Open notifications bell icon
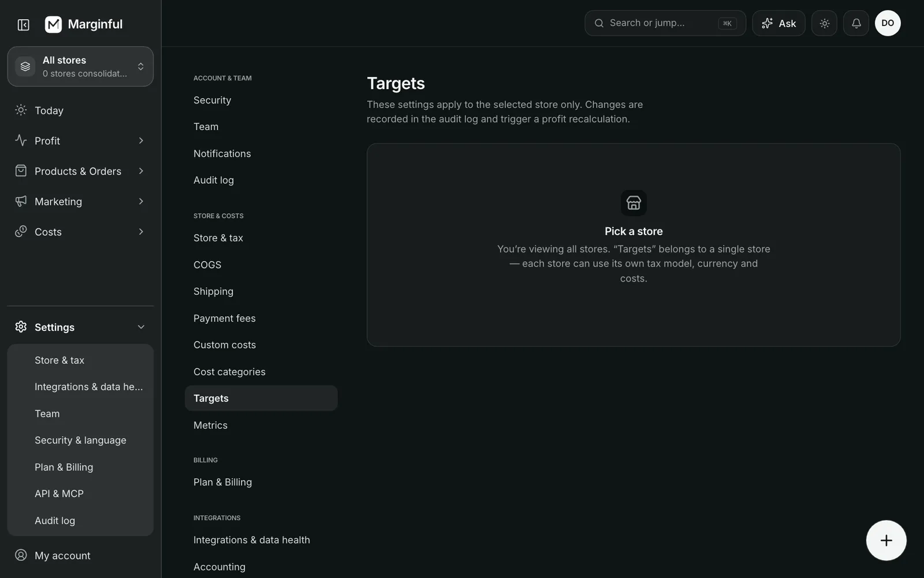Image resolution: width=924 pixels, height=578 pixels. click(856, 23)
